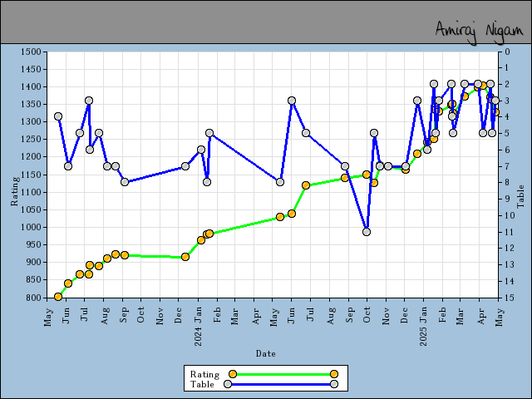This screenshot has width=532, height=399.
Task: Click the 13 value on the Table axis
Action: (x=510, y=264)
